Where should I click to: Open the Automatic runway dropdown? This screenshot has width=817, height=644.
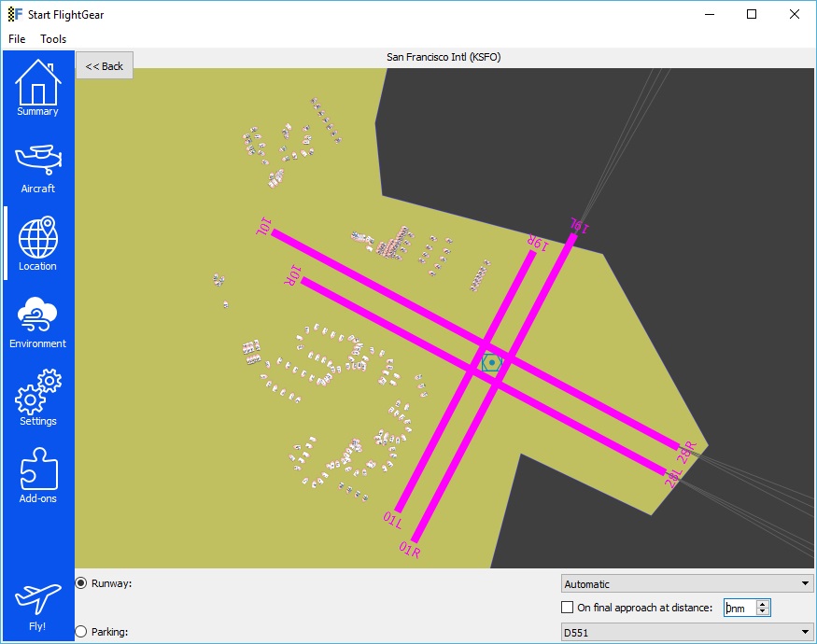click(686, 584)
